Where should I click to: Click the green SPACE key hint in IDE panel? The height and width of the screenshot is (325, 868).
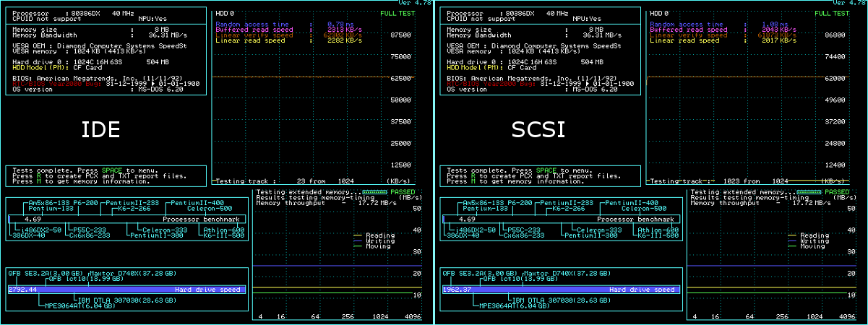[x=111, y=170]
